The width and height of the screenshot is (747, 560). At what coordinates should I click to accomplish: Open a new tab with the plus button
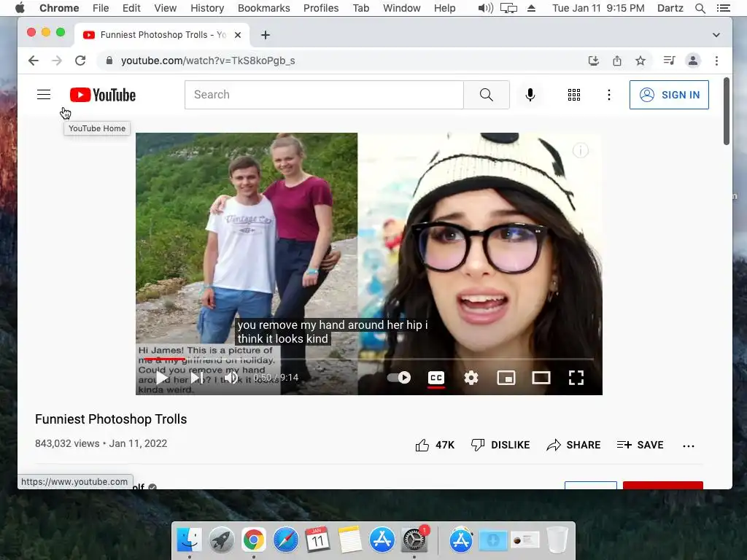(x=266, y=35)
